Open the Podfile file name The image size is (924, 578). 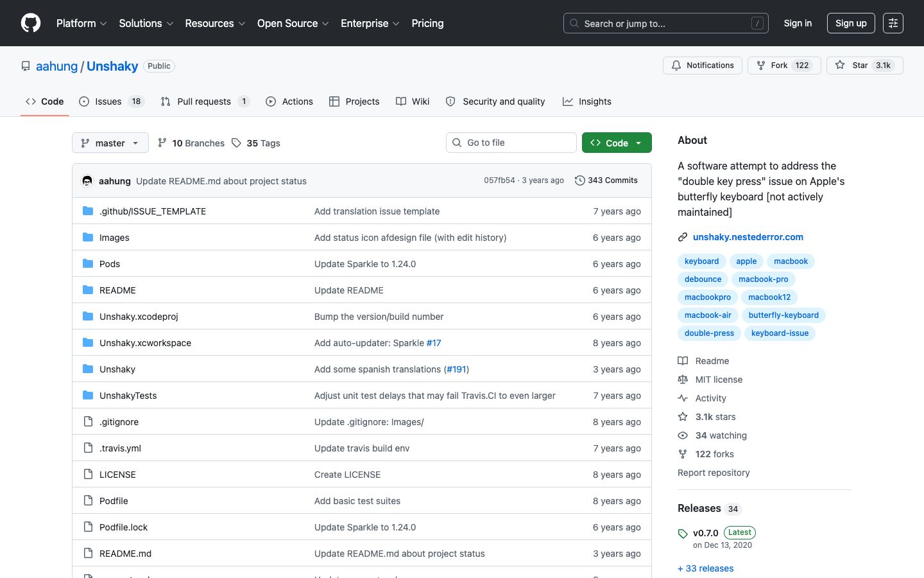(114, 501)
